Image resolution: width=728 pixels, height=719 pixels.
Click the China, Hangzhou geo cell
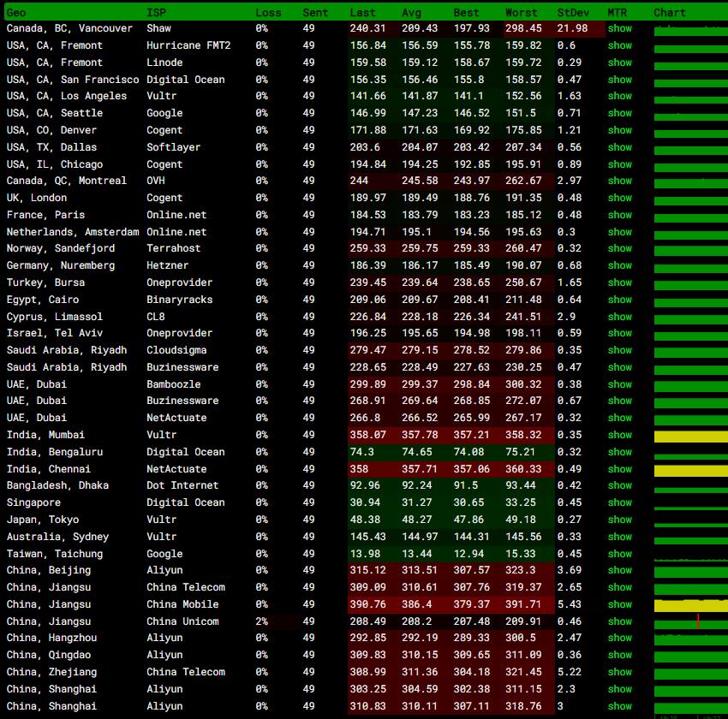51,639
